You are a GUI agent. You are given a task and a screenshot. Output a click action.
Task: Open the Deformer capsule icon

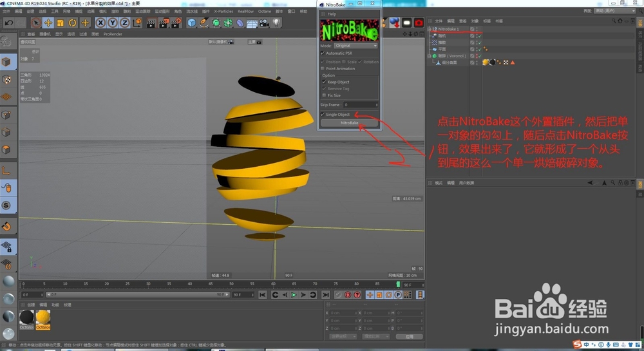pyautogui.click(x=240, y=23)
